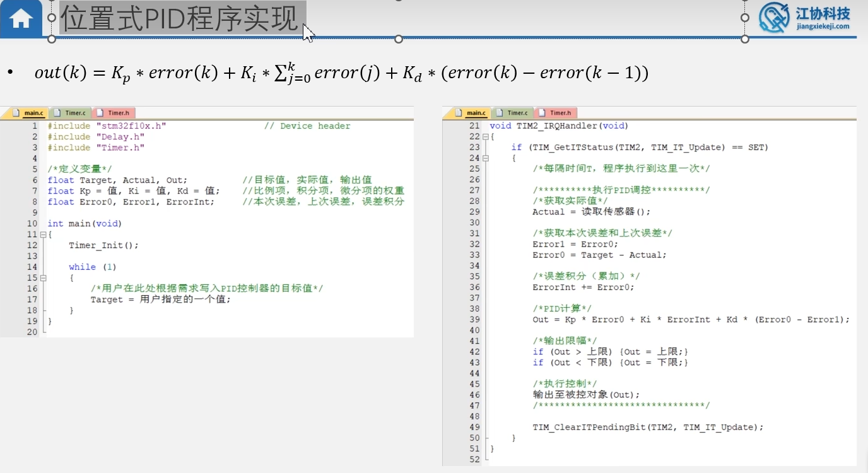Click comment //目标值，实际值，输出值

click(307, 180)
